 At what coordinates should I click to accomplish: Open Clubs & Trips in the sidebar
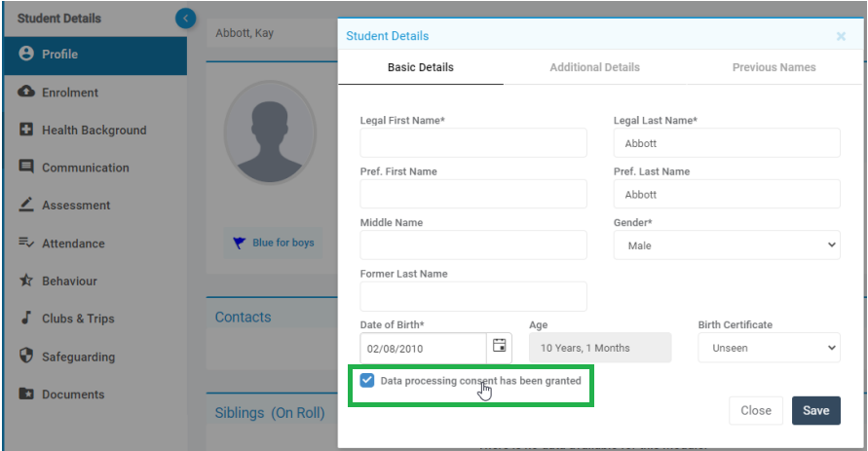(x=95, y=319)
